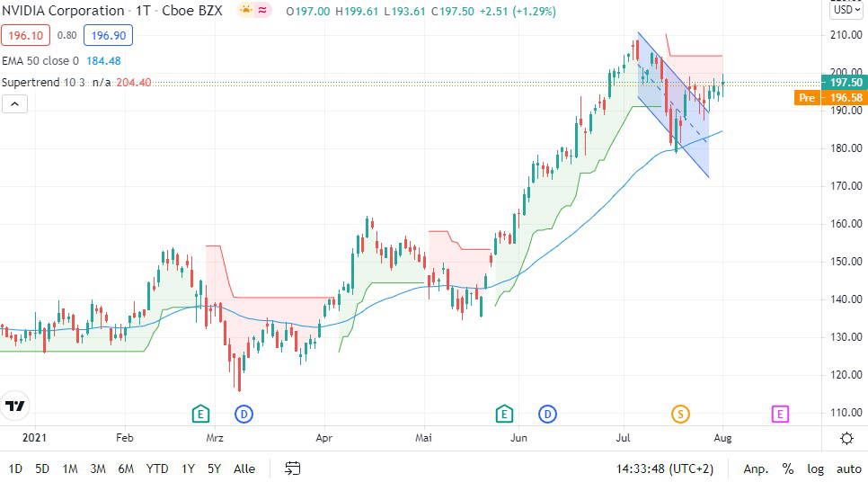Click the spread value 0.80
The image size is (868, 482).
(67, 35)
